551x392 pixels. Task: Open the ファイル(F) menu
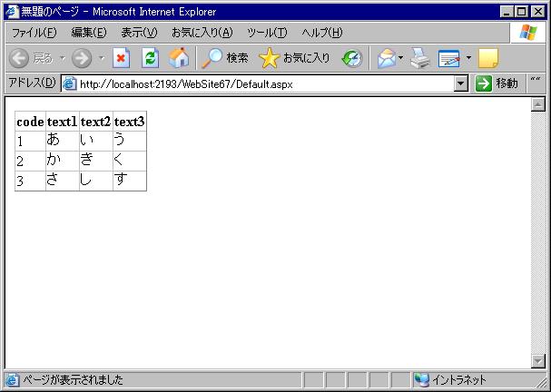click(34, 33)
